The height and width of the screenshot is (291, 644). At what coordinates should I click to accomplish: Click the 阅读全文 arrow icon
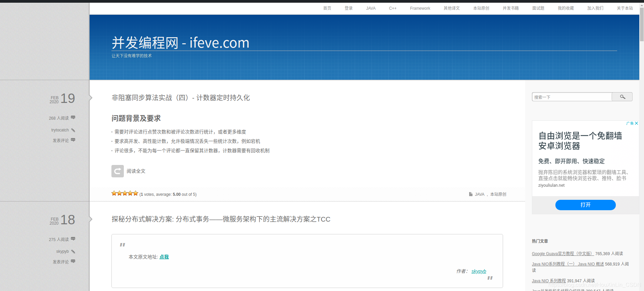(x=117, y=171)
